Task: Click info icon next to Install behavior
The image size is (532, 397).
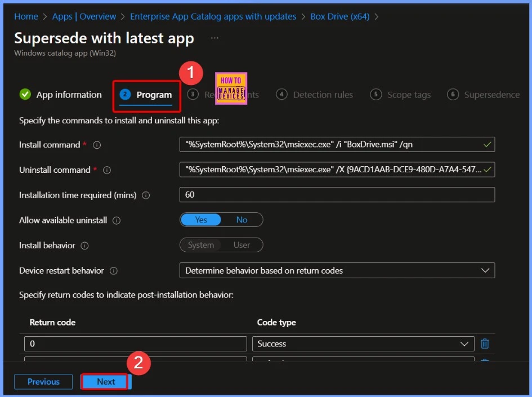Action: tap(85, 246)
